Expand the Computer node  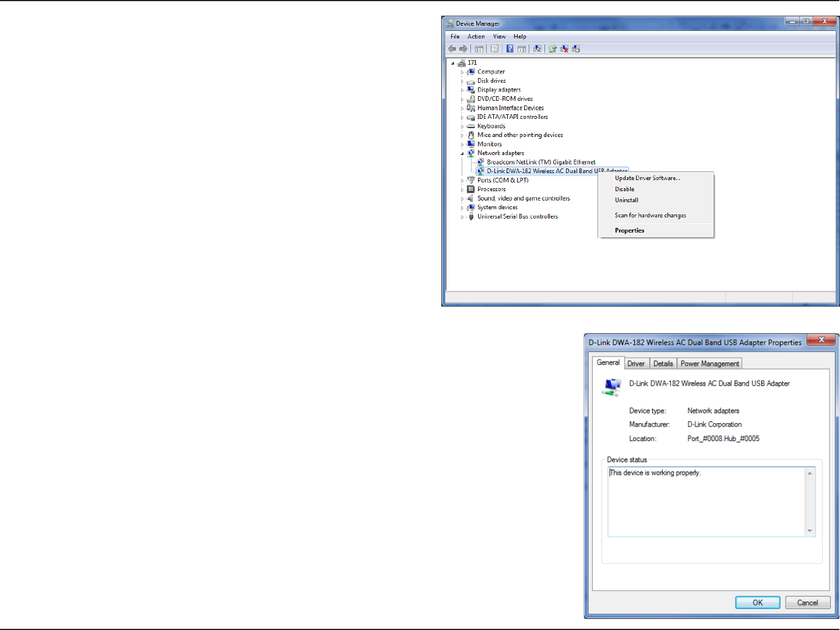tap(462, 72)
